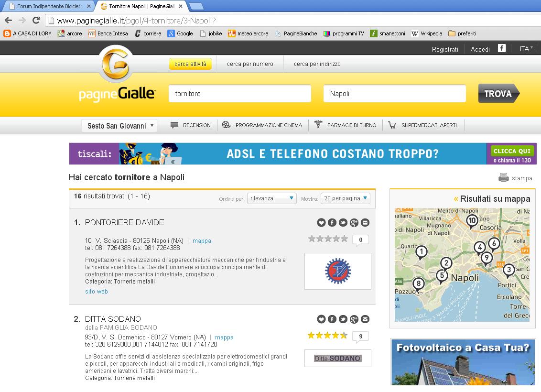541x392 pixels.
Task: Expand map via Risultati su mappa
Action: click(x=491, y=199)
